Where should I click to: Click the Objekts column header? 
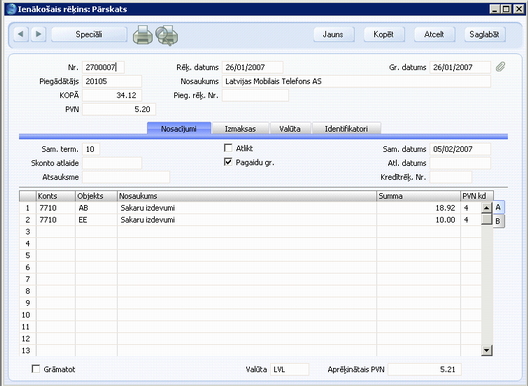96,196
